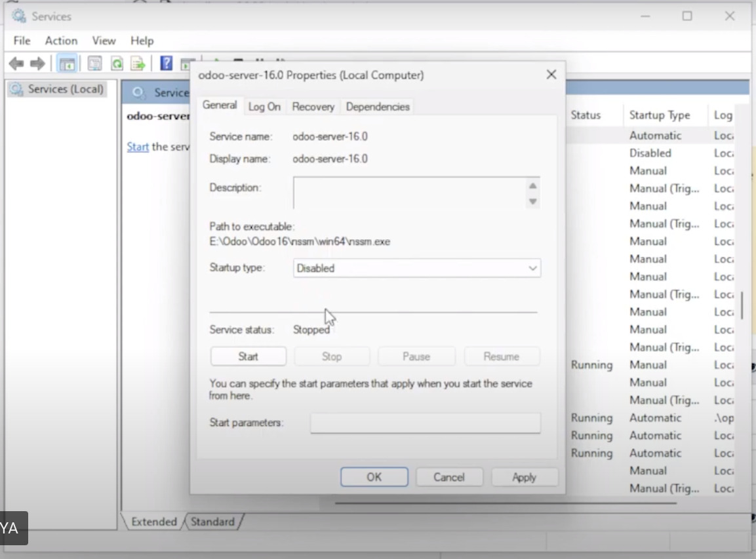Open the View menu

[x=104, y=41]
